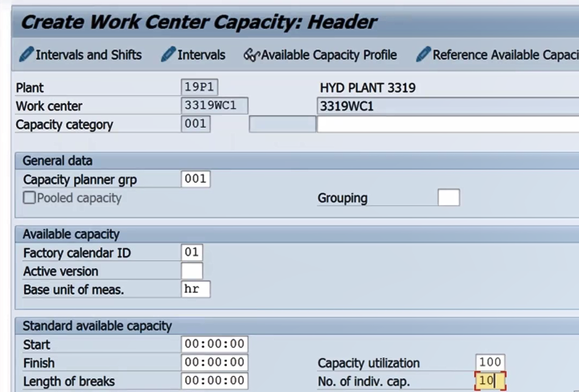The height and width of the screenshot is (392, 579).
Task: Click the Intervals and Shifts pencil icon
Action: (x=26, y=55)
